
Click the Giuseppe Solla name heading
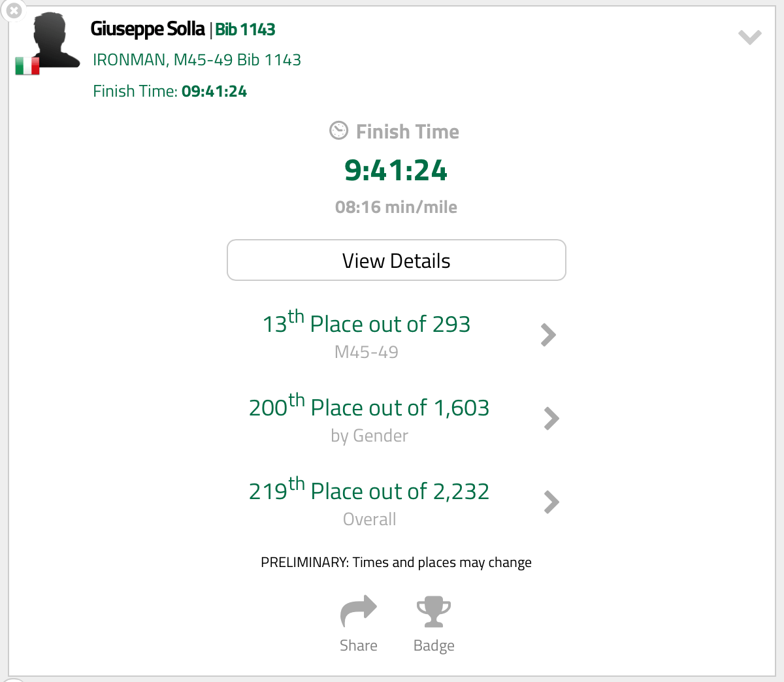(148, 29)
